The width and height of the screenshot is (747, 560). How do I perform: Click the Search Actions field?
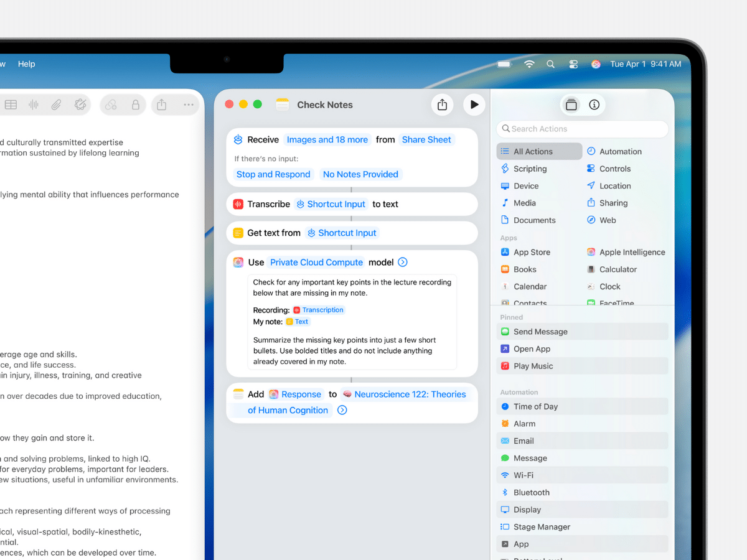click(583, 129)
